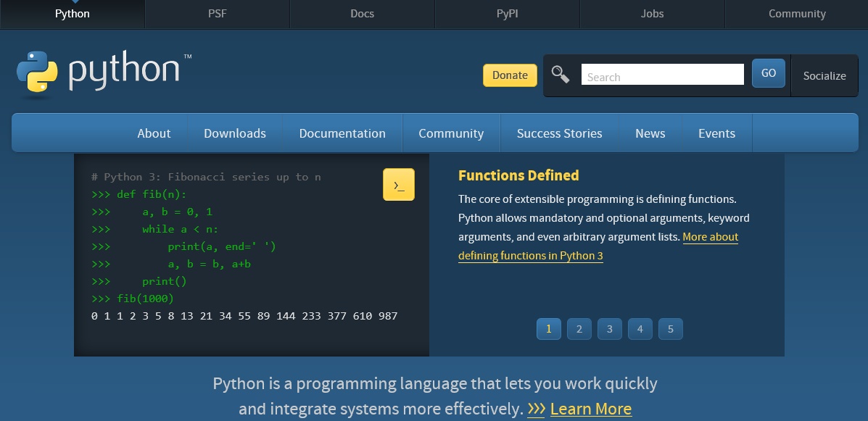Open the top-bar Community tab next to Jobs
868x421 pixels.
coord(797,14)
